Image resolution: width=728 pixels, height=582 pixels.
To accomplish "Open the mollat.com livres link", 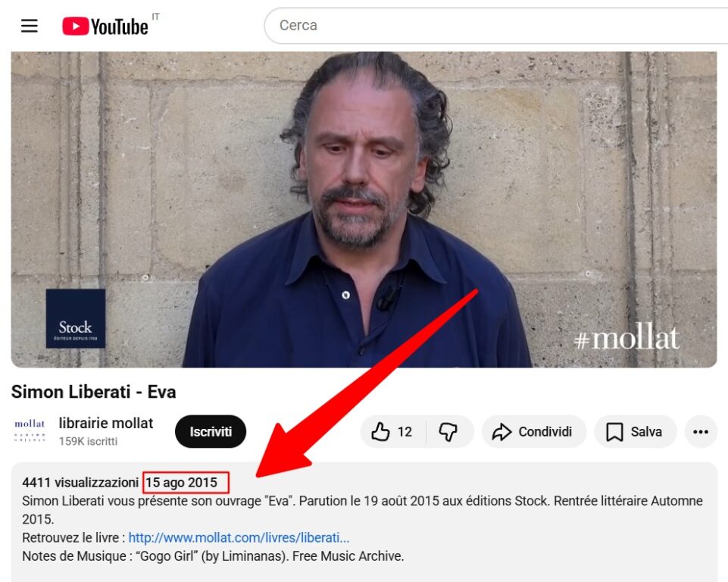I will 239,537.
